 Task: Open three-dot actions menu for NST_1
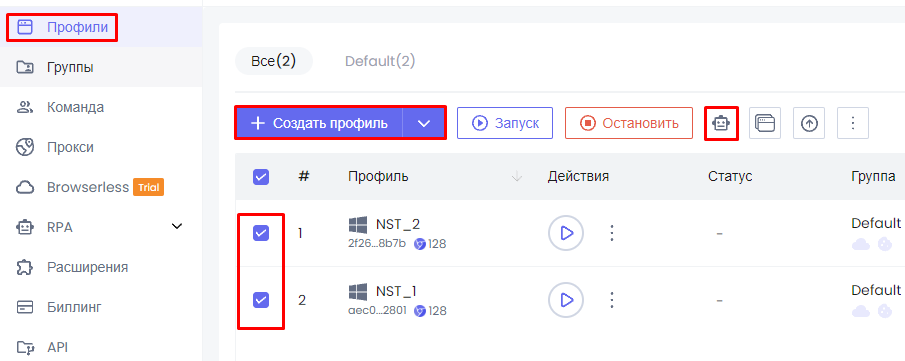pos(612,300)
